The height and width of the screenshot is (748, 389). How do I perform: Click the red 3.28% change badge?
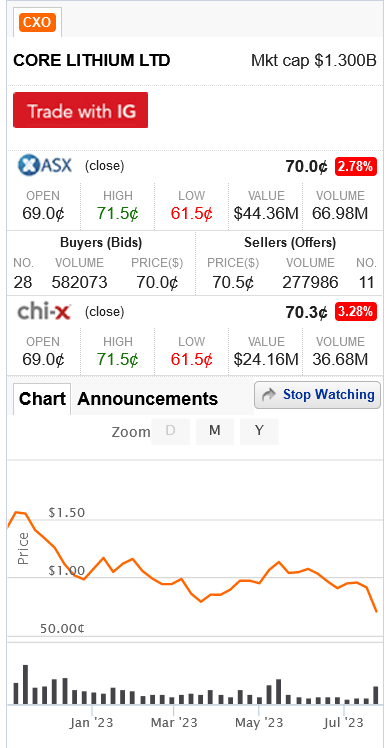(356, 312)
